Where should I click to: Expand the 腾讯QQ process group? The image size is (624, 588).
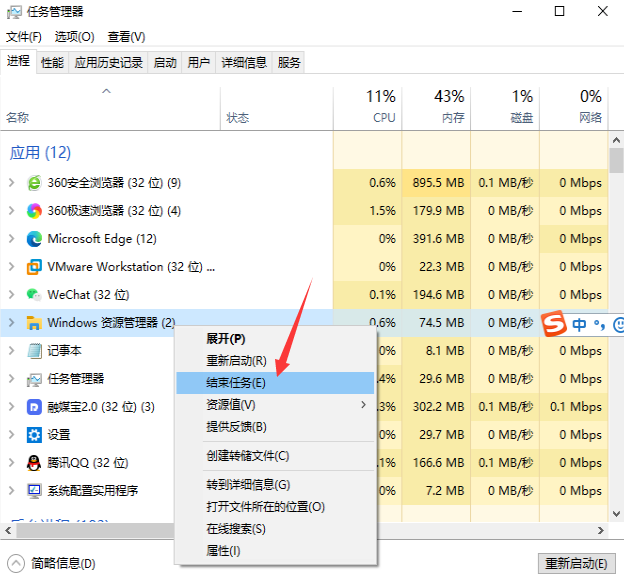(11, 463)
